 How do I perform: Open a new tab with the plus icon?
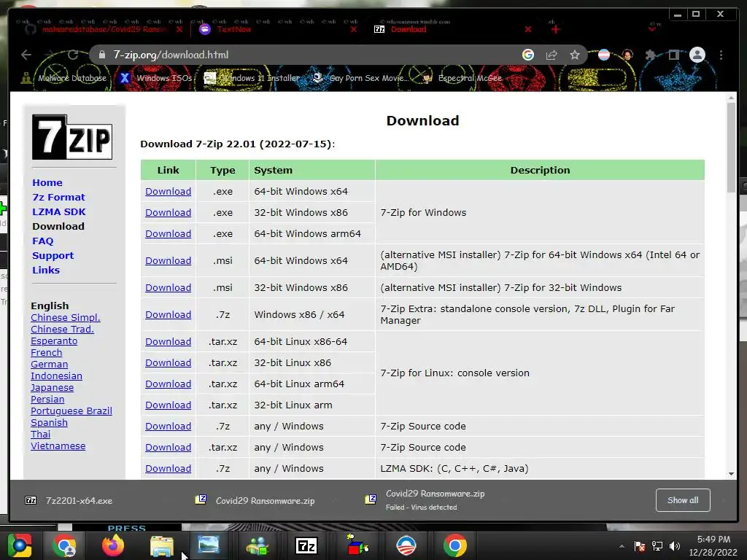pyautogui.click(x=555, y=29)
